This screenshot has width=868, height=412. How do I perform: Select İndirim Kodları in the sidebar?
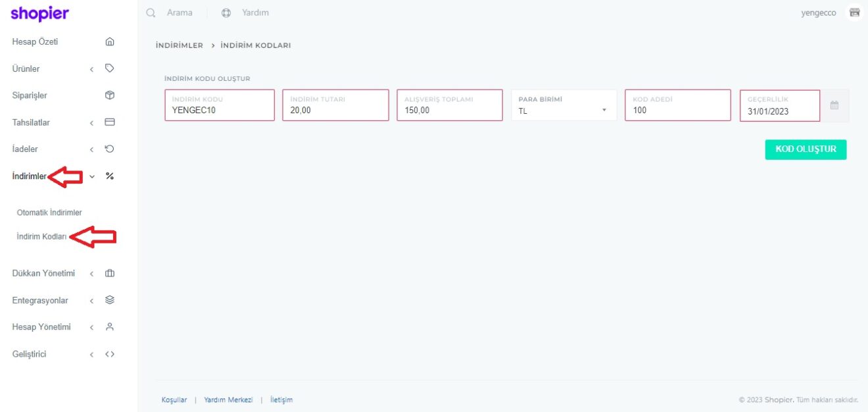coord(41,237)
